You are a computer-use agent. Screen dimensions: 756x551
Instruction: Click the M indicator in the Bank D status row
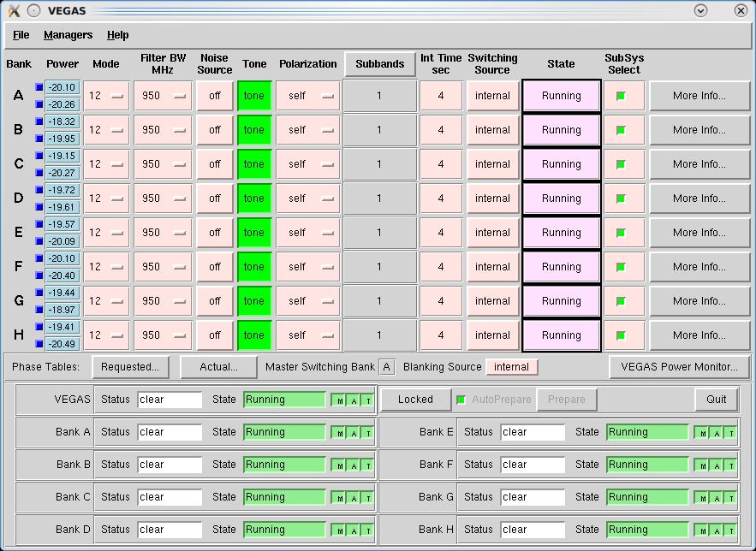(x=340, y=530)
